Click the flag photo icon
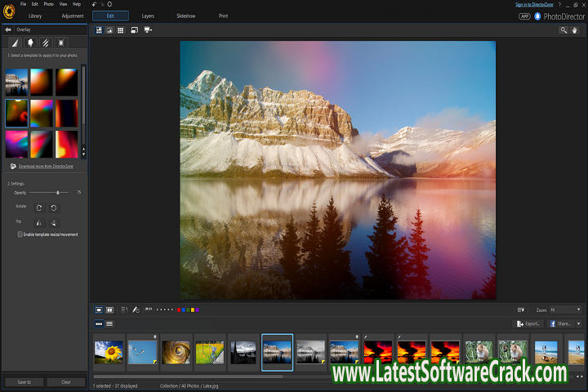 pos(149,310)
